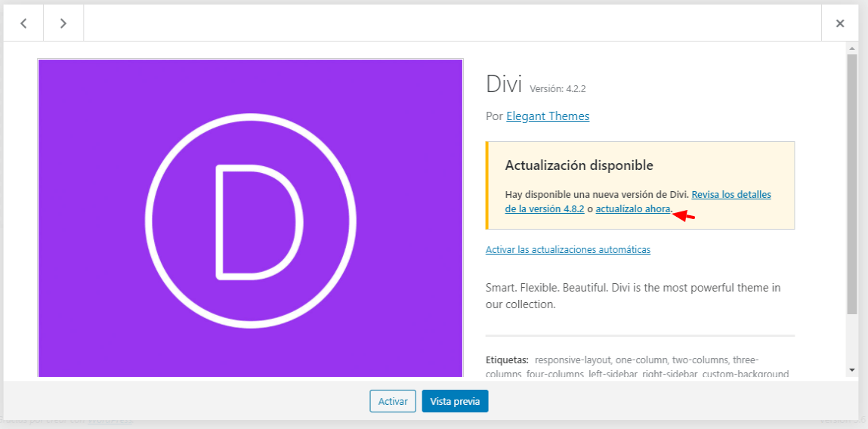Click the 'actualízalo ahora' update link

633,210
